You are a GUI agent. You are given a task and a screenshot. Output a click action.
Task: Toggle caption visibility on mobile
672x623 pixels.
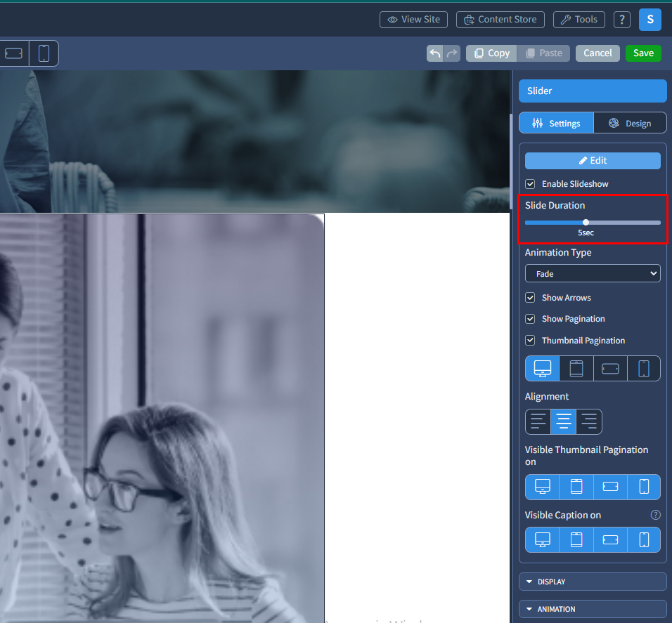644,540
